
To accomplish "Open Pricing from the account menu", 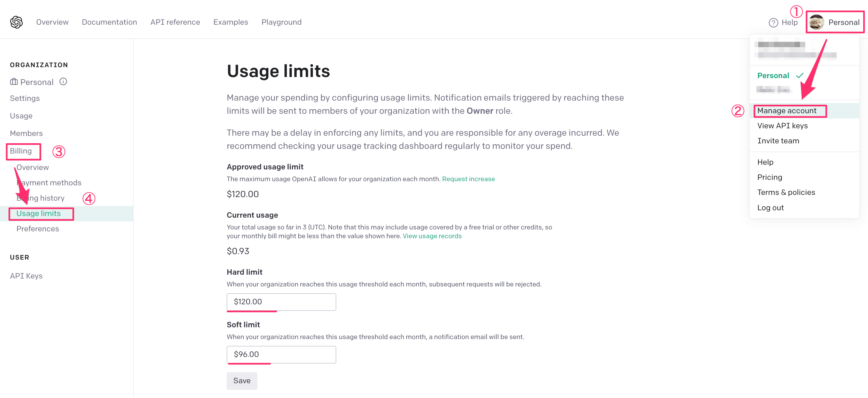I will coord(769,177).
